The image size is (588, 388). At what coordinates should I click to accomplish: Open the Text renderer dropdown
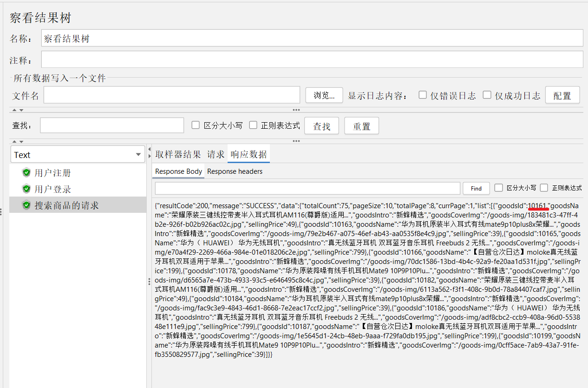coord(78,155)
